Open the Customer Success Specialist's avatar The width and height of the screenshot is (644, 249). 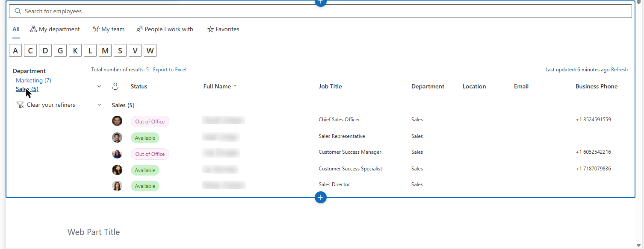[117, 170]
